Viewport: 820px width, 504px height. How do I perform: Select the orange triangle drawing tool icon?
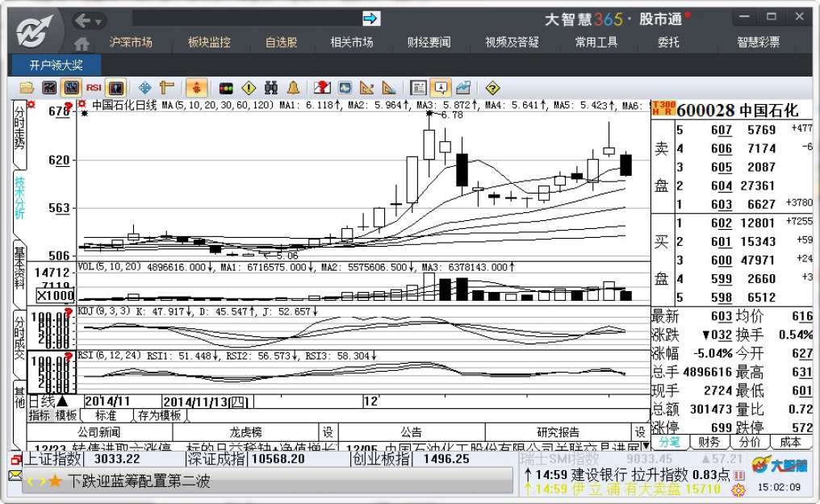pyautogui.click(x=367, y=88)
